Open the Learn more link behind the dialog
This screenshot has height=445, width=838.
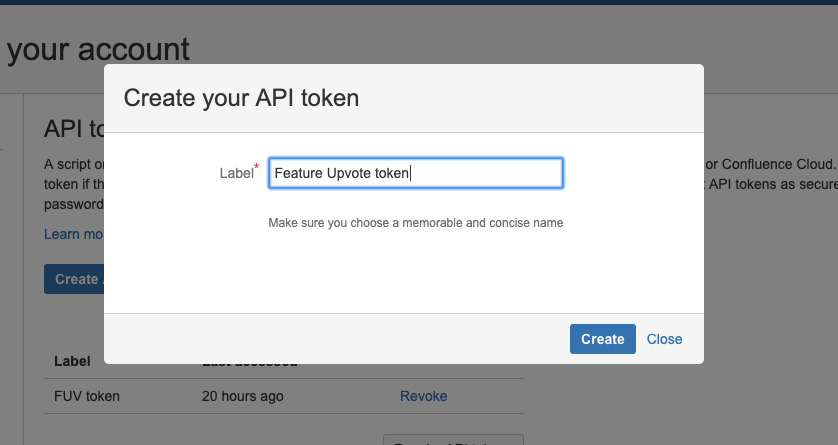tap(74, 234)
